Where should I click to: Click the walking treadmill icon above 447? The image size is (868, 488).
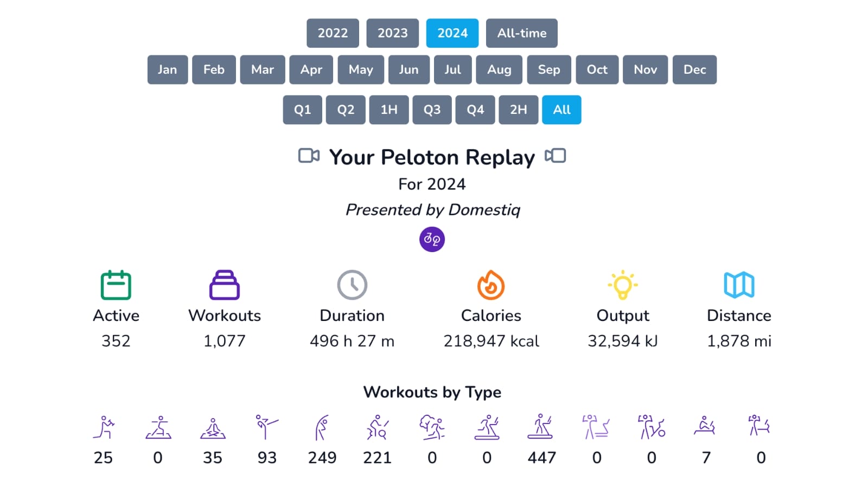(541, 427)
